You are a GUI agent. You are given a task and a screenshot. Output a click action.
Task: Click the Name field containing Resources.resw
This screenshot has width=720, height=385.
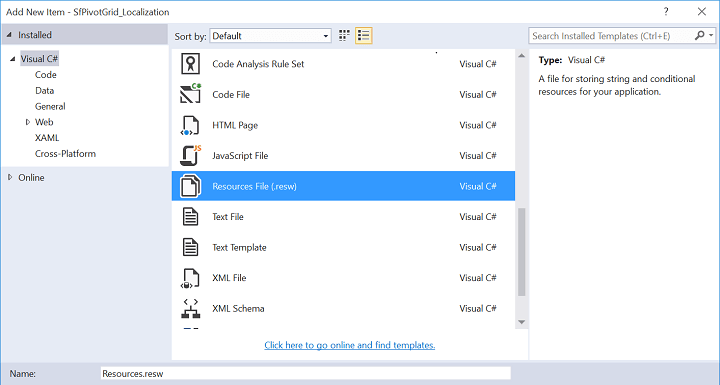pos(306,374)
